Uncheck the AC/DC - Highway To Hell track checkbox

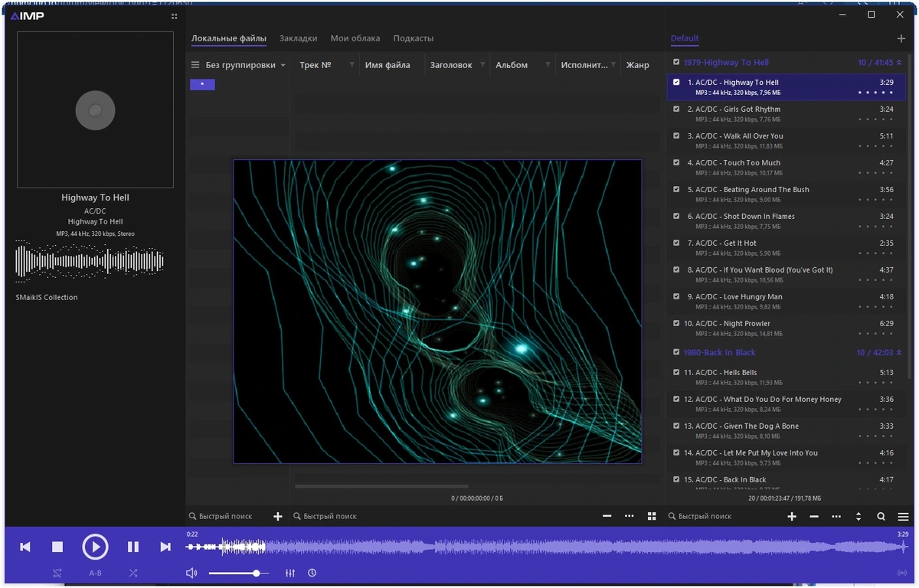tap(676, 82)
